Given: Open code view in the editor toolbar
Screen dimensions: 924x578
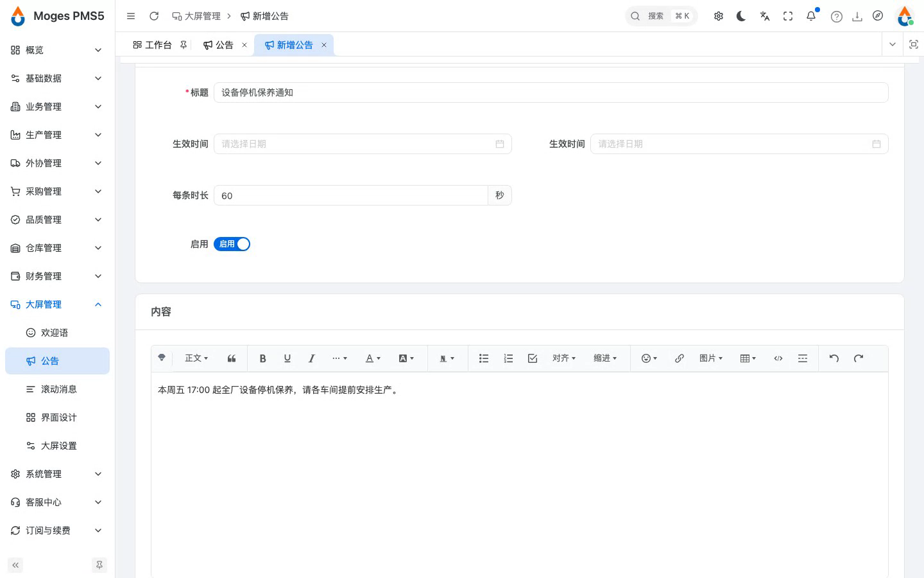Looking at the screenshot, I should pos(778,358).
